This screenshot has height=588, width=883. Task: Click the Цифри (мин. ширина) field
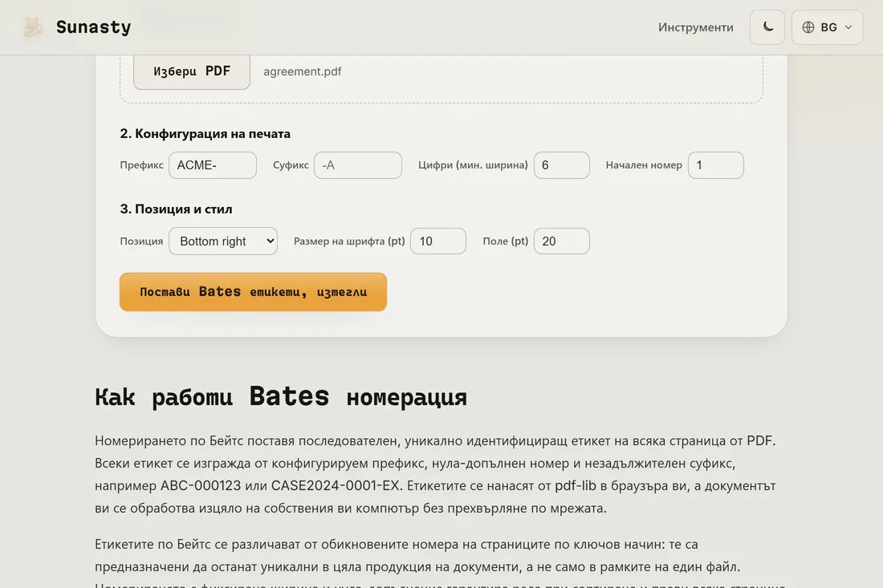click(561, 165)
